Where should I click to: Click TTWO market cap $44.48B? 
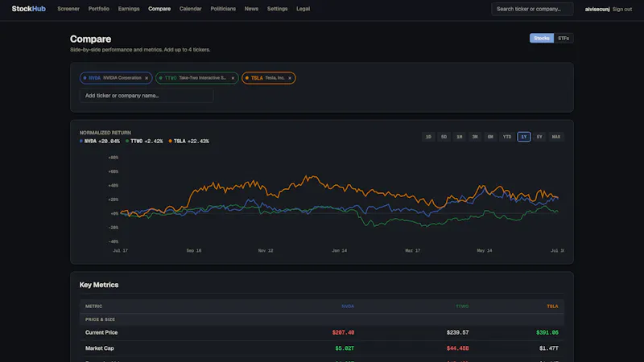(457, 348)
